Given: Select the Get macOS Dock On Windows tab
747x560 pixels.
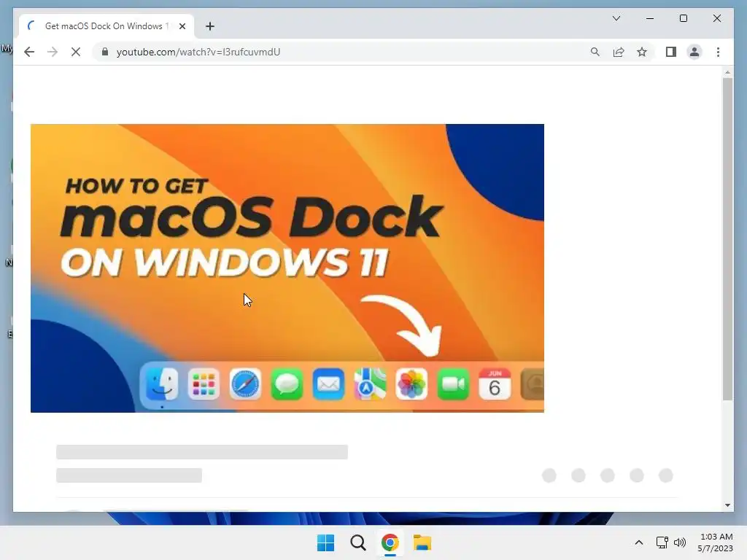Looking at the screenshot, I should (x=107, y=26).
